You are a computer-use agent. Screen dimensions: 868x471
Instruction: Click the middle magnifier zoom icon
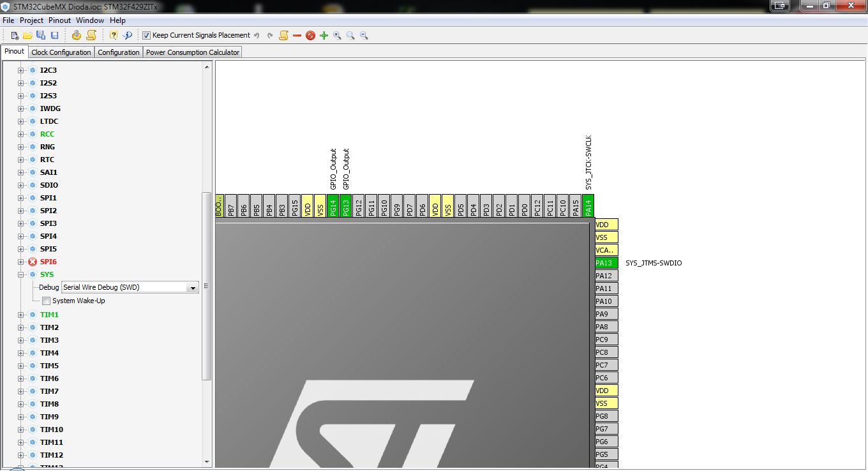350,36
